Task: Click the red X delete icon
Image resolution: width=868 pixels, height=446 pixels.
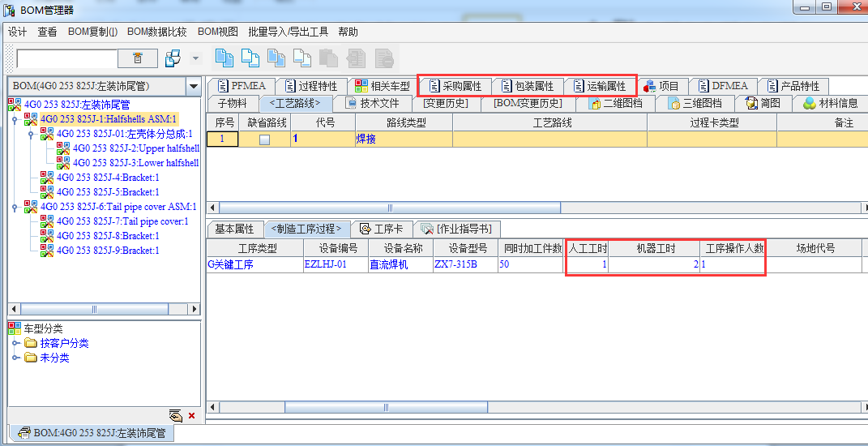Action: (191, 415)
